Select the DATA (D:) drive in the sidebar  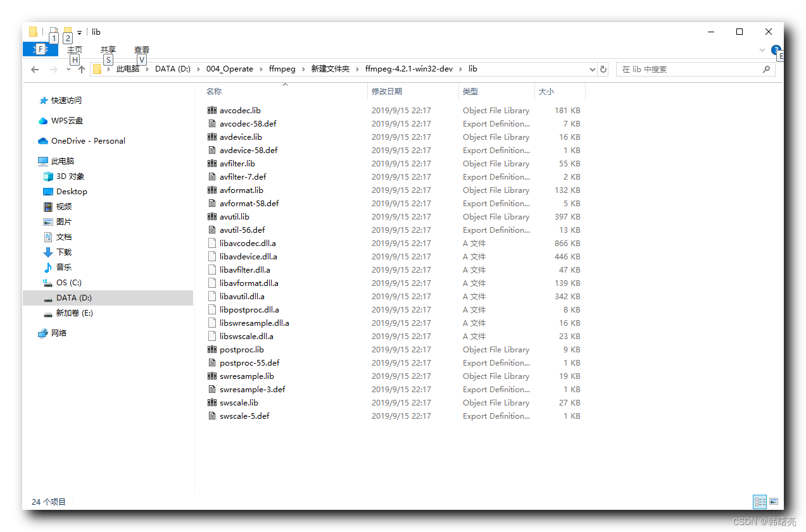pos(73,297)
